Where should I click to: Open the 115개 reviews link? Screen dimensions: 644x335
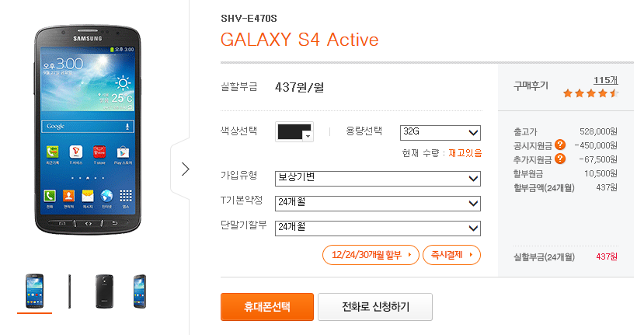(606, 80)
